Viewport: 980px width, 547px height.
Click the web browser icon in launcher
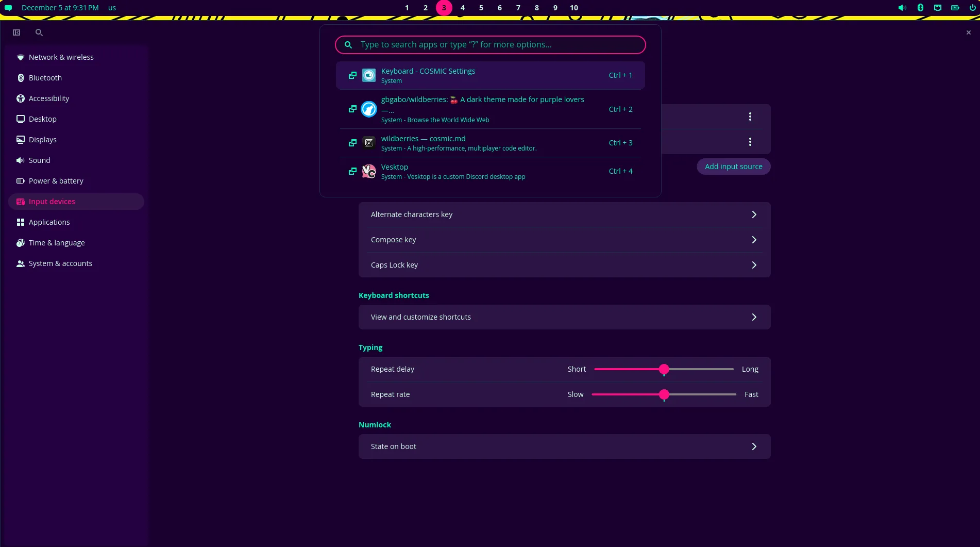click(x=369, y=109)
